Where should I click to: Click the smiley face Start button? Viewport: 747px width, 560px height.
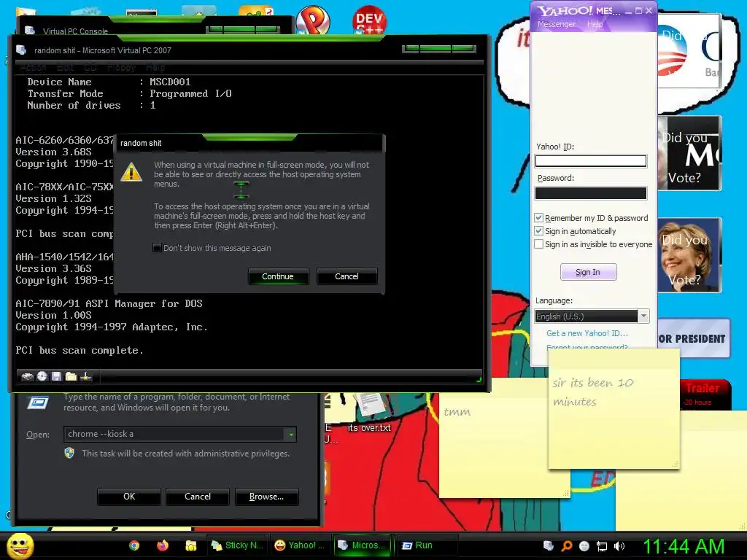[20, 545]
